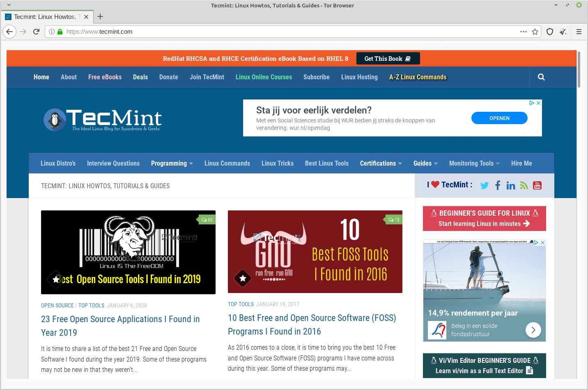588x390 pixels.
Task: Click the Get This Book button
Action: click(x=388, y=58)
